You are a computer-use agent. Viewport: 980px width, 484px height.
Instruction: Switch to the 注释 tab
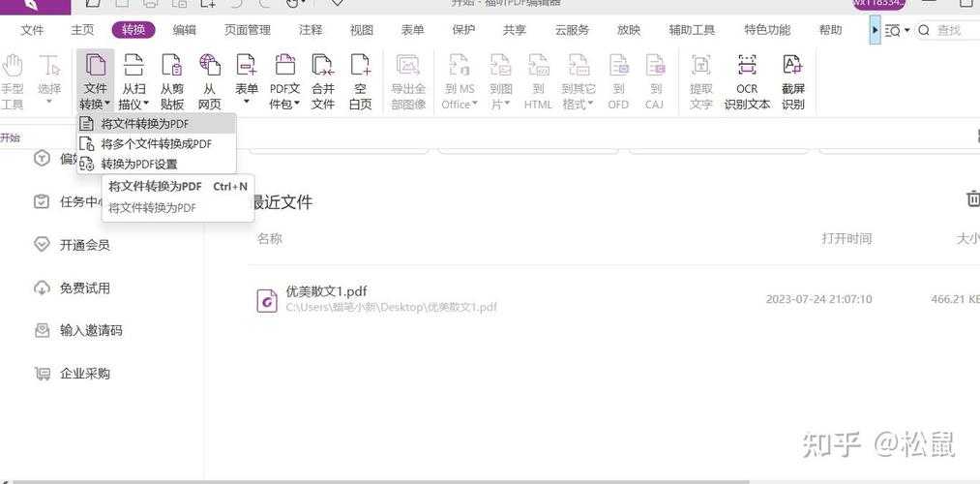pyautogui.click(x=311, y=30)
